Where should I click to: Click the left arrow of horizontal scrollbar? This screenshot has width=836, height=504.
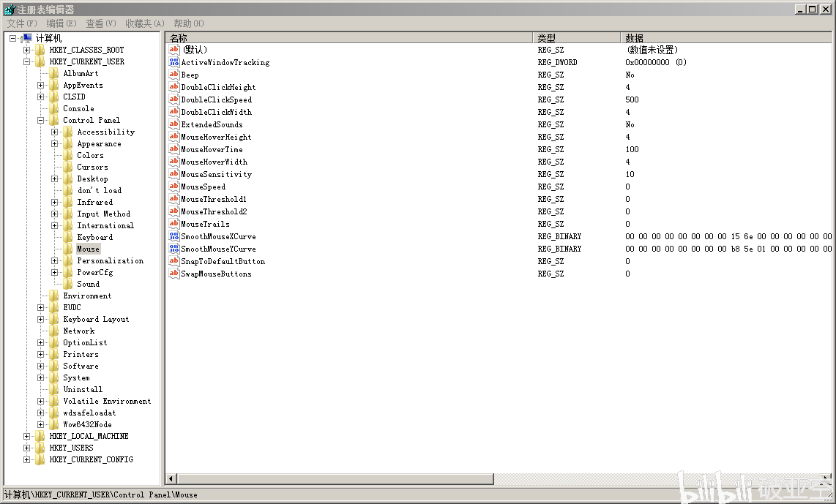click(x=171, y=479)
